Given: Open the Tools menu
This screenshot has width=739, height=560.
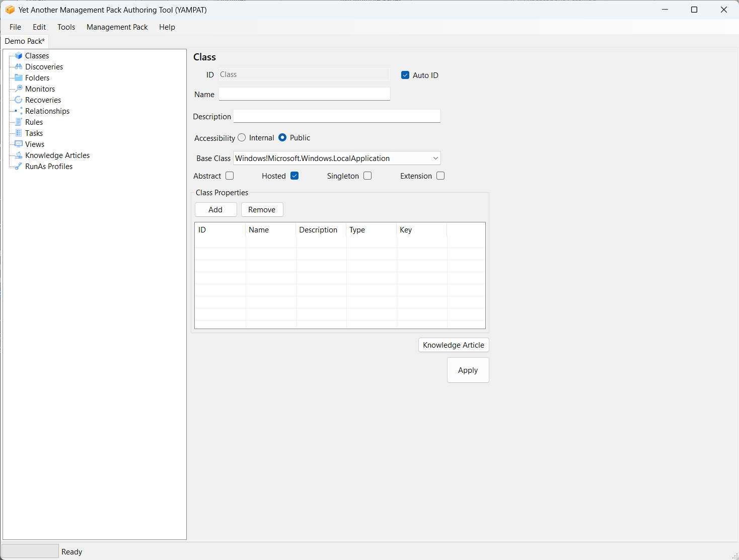Looking at the screenshot, I should tap(66, 27).
